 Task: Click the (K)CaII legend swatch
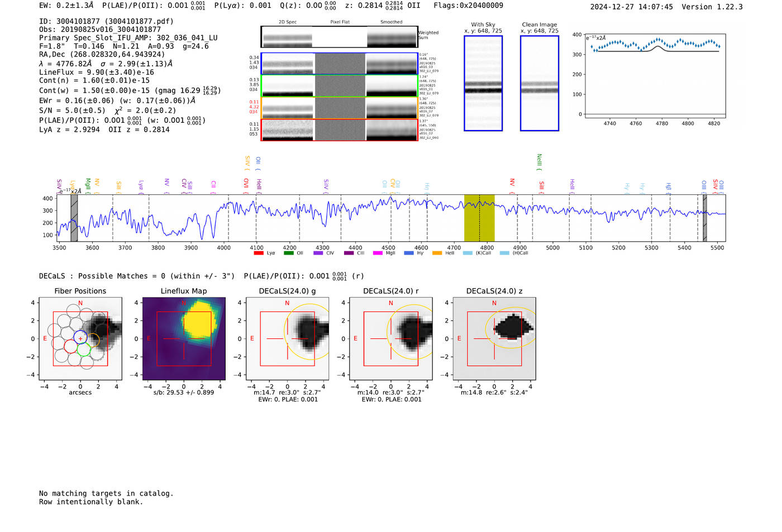468,253
